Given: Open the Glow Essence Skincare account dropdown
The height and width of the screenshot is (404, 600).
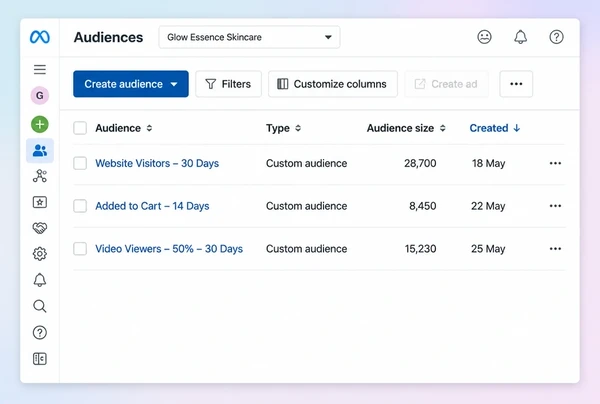Looking at the screenshot, I should click(249, 37).
